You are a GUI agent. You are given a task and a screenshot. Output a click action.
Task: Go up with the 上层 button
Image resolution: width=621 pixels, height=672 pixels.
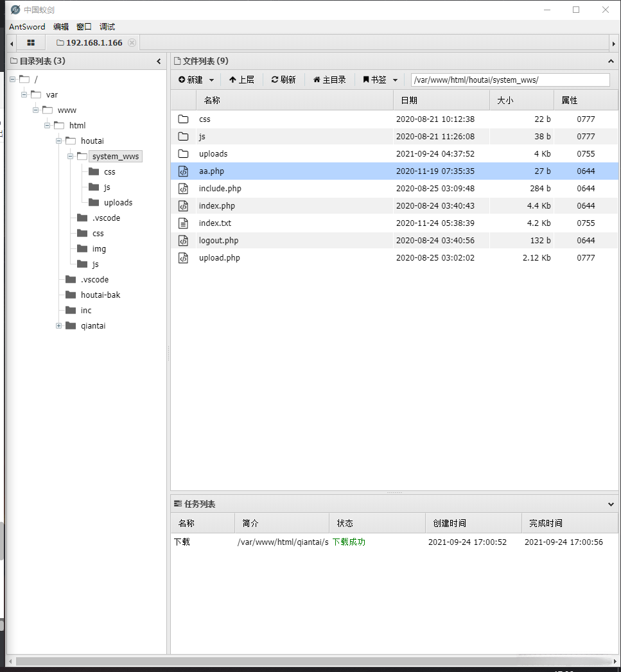(x=241, y=80)
